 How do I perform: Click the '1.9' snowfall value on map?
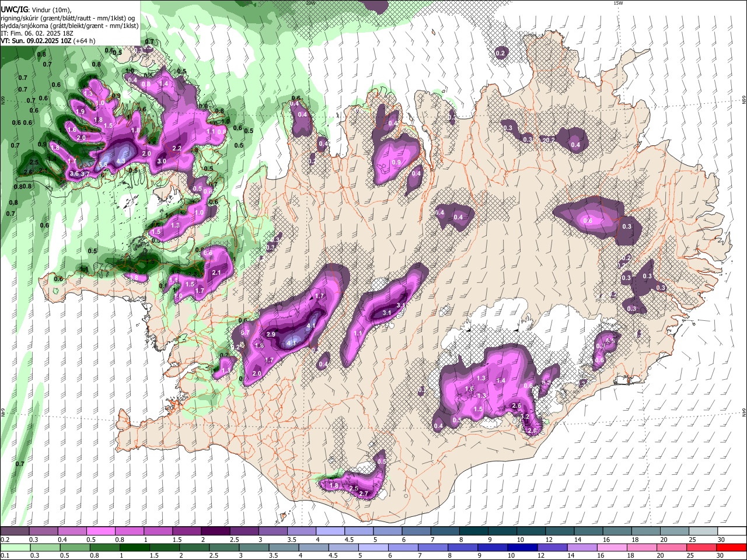(x=81, y=111)
